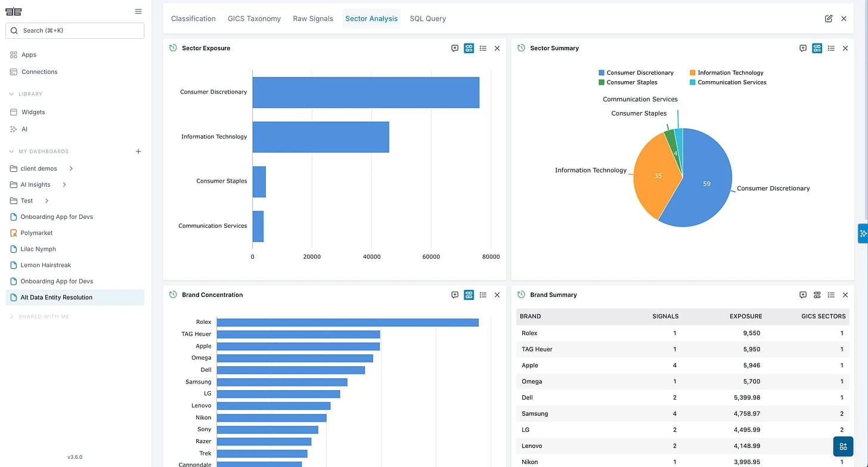
Task: Add a new dashboard with the plus button
Action: coord(138,151)
